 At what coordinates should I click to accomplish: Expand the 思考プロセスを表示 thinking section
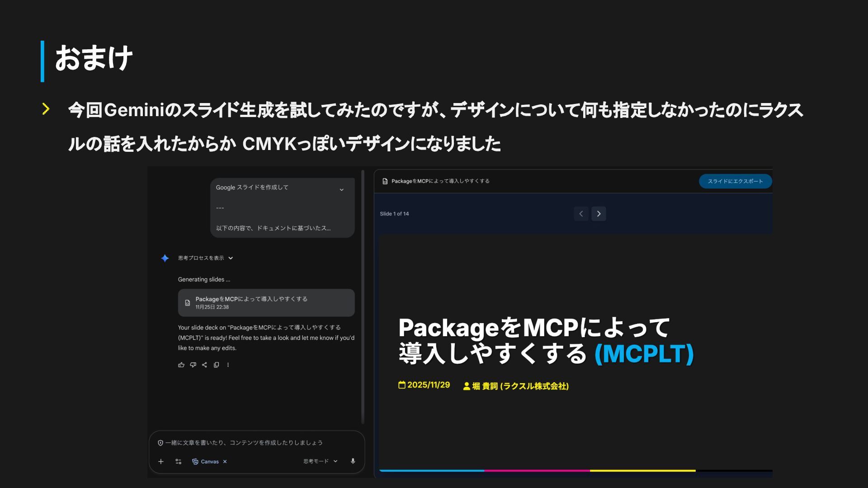click(x=205, y=258)
